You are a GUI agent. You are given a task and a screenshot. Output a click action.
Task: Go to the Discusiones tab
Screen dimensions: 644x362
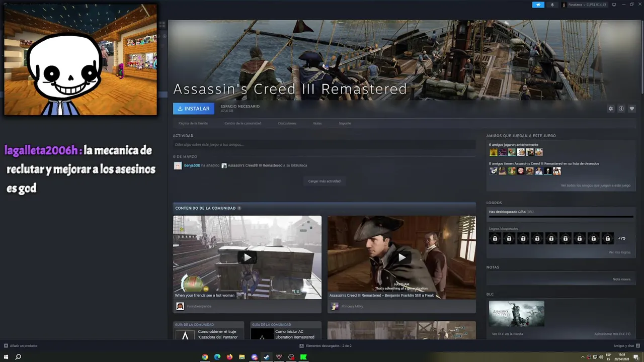287,123
